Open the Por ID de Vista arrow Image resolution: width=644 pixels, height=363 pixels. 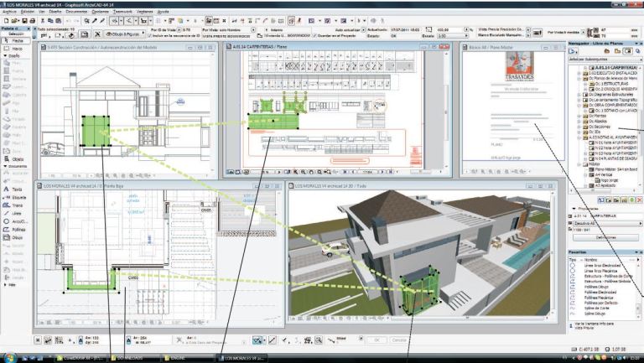tap(179, 30)
